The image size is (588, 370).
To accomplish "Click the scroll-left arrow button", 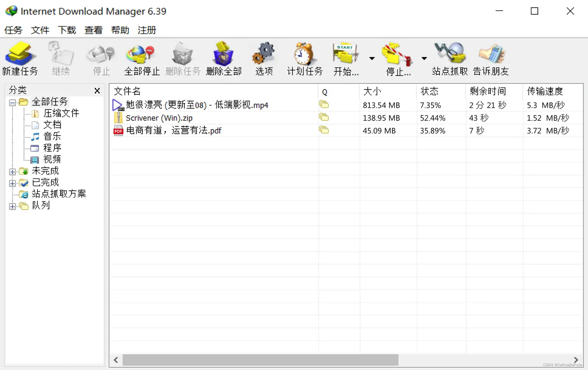I will coord(116,360).
